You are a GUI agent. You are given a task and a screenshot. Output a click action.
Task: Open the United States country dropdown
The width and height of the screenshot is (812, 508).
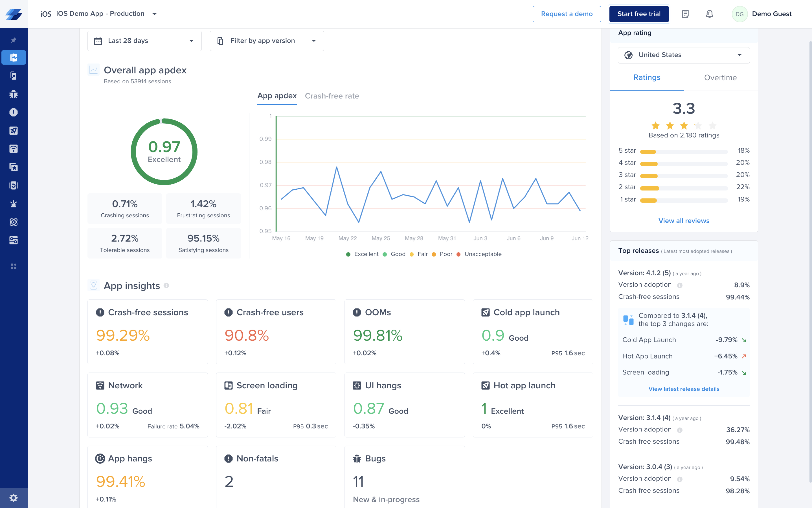[x=683, y=55]
